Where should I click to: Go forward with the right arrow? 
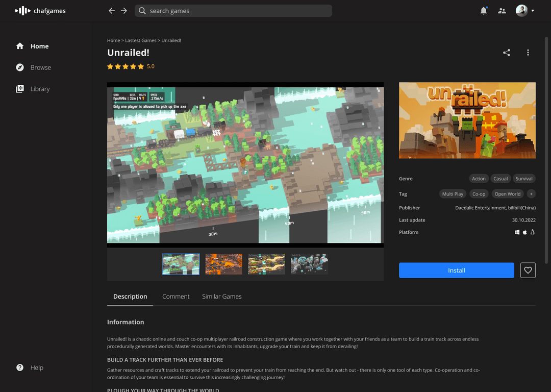(123, 11)
